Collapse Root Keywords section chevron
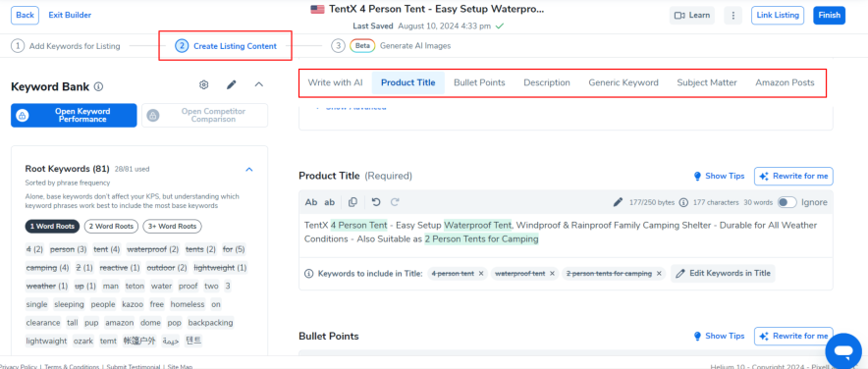868x369 pixels. pyautogui.click(x=249, y=169)
